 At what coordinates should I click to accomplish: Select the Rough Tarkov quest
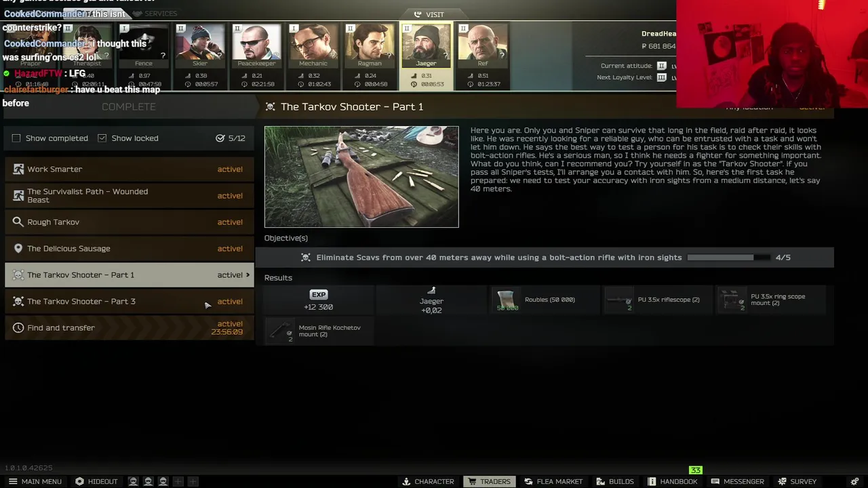[x=130, y=222]
